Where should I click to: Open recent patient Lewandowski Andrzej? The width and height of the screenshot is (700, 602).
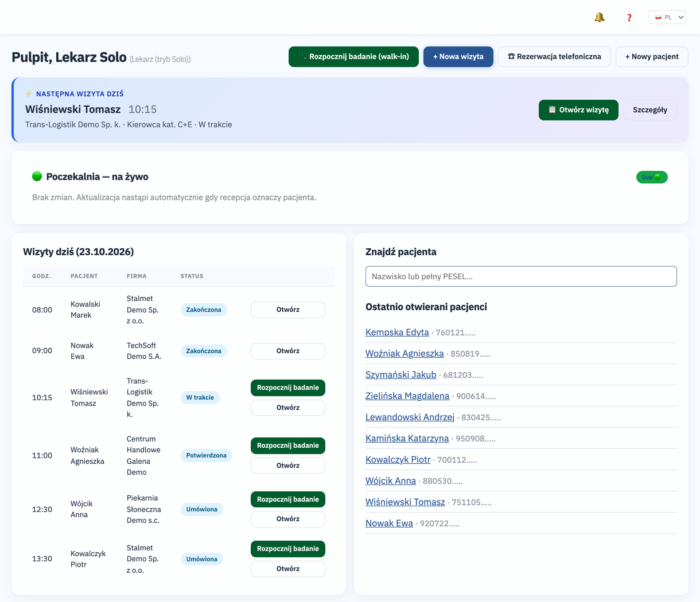[x=410, y=417]
